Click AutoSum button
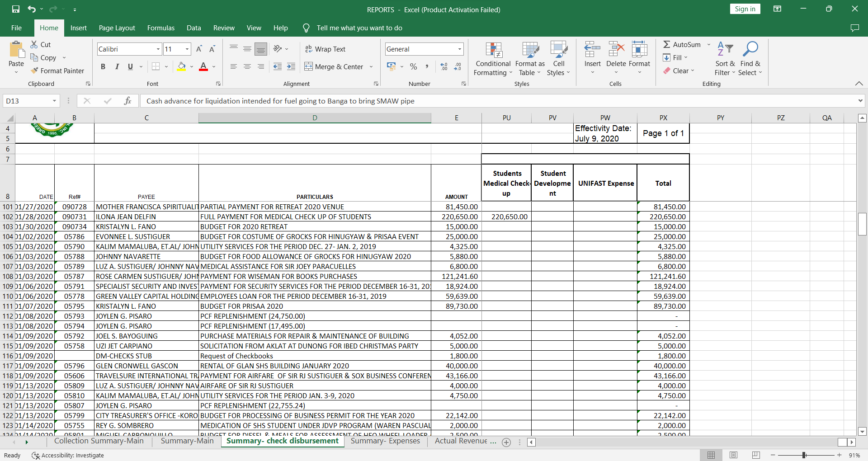The image size is (868, 461). click(x=682, y=44)
